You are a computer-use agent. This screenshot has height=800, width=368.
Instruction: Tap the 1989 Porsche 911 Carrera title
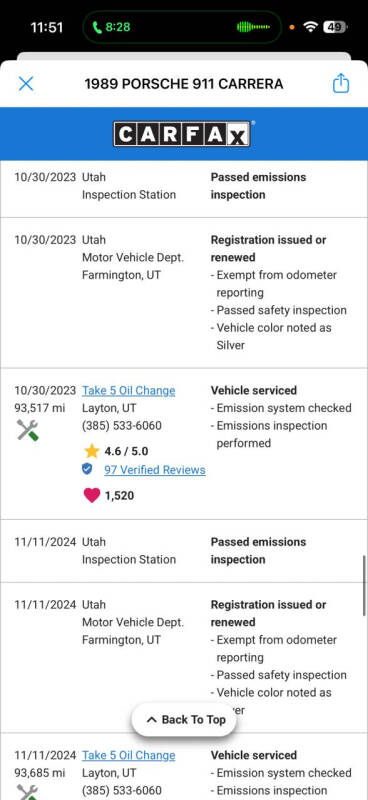pos(184,84)
